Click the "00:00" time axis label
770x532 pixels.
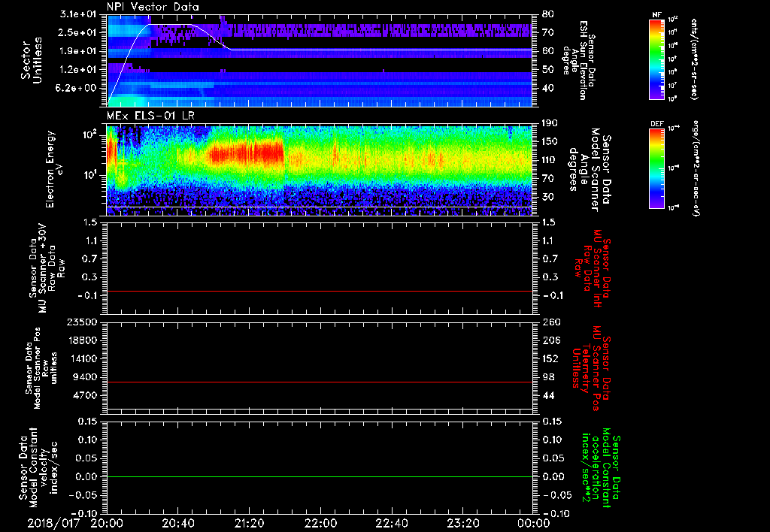[x=533, y=523]
